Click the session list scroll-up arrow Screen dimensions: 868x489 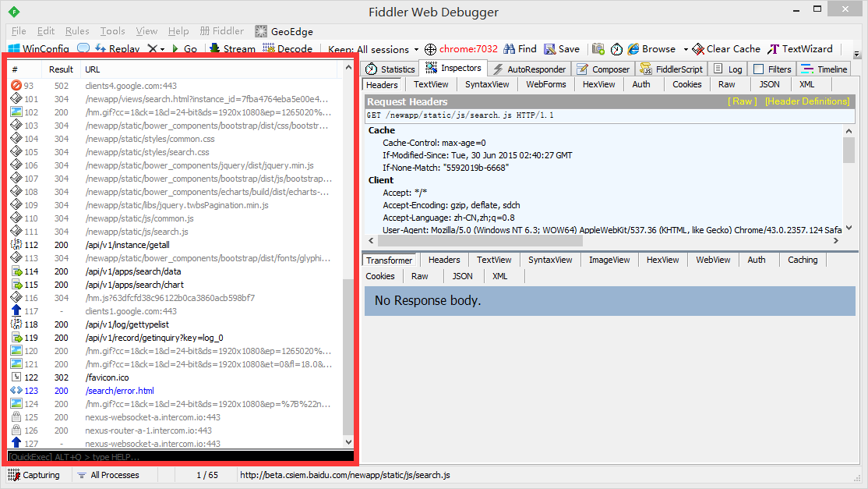348,68
